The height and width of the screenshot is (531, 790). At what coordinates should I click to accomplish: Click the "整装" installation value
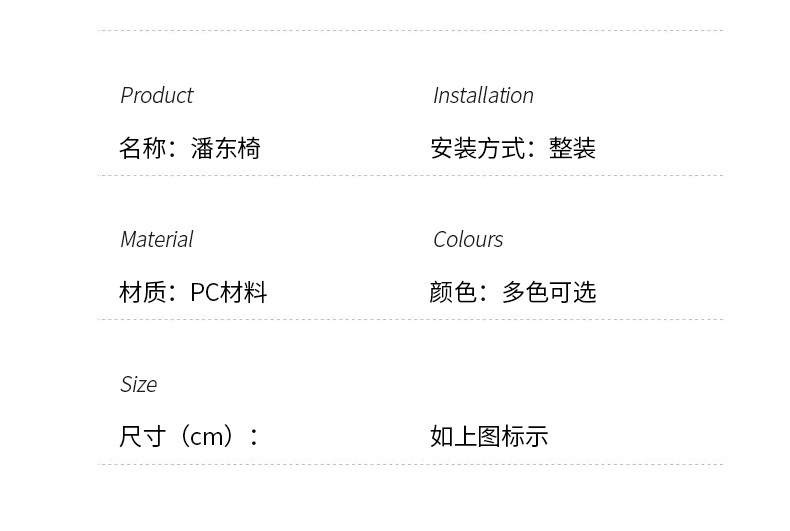(x=572, y=149)
